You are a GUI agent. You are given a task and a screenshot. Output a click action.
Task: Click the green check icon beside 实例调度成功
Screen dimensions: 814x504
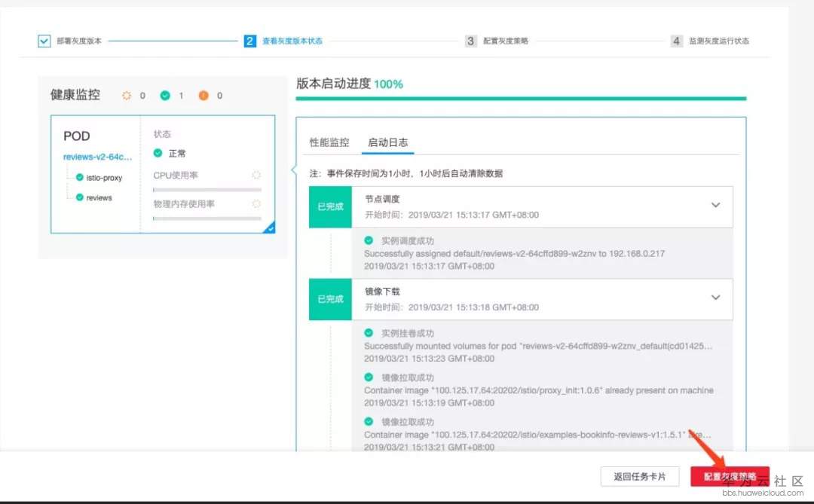click(x=369, y=240)
